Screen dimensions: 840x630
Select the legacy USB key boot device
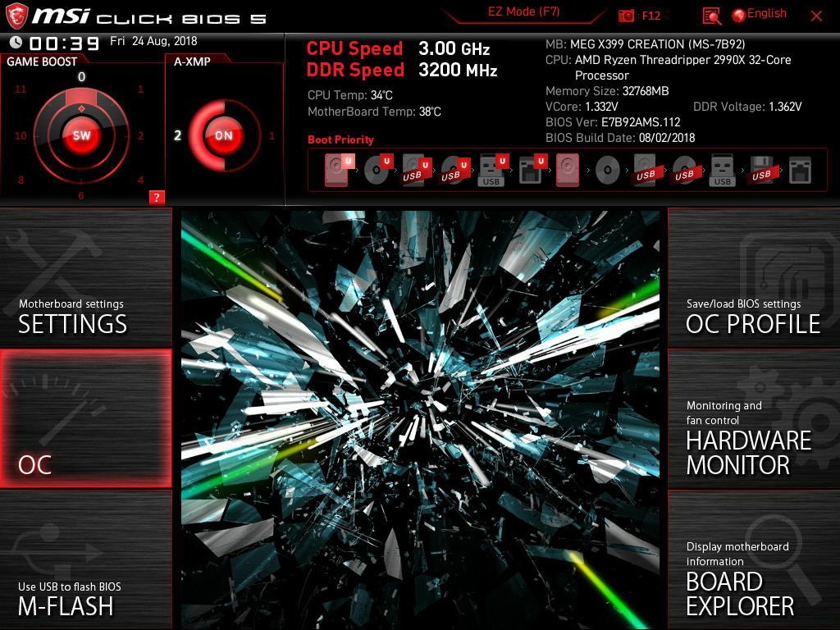pyautogui.click(x=722, y=170)
